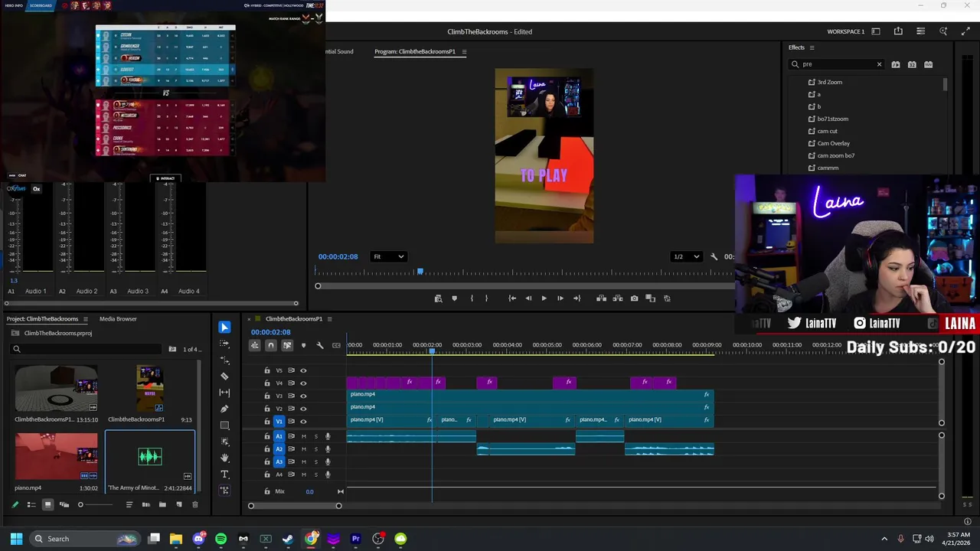Select Project: ClimbTheBackrooms tab
The width and height of the screenshot is (980, 551).
42,318
